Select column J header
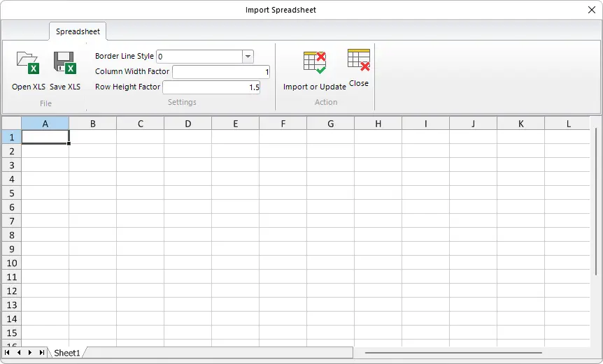Screen dimensions: 603x364 coord(474,124)
